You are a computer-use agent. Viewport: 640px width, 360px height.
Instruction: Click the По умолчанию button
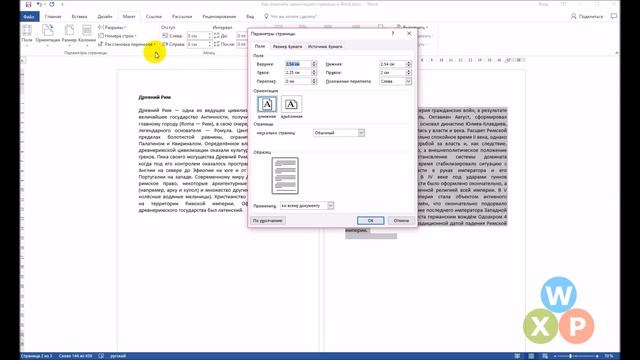[x=268, y=220]
